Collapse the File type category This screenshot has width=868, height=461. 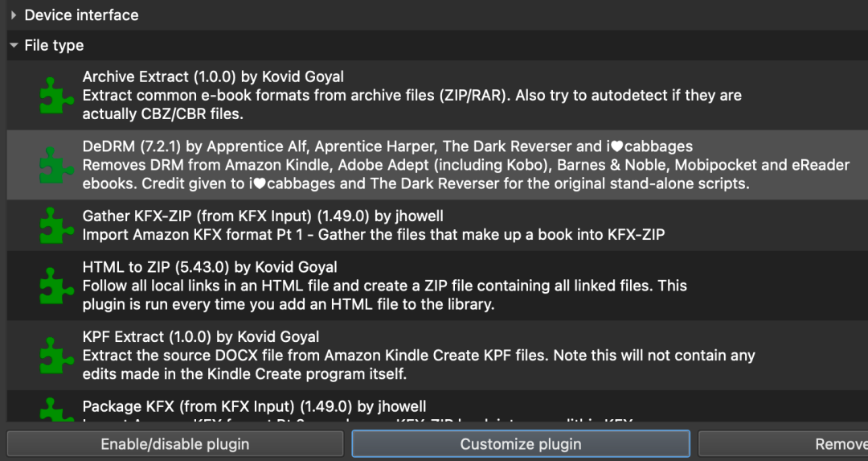[14, 45]
